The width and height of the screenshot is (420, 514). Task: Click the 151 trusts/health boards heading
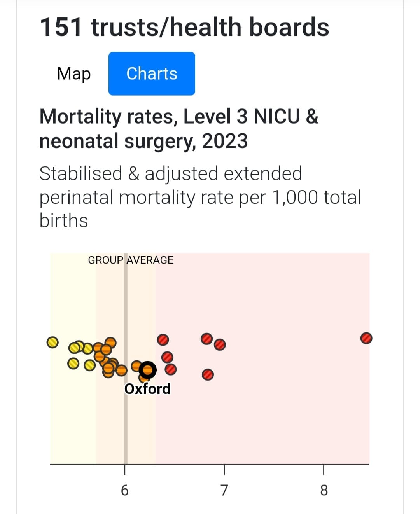[x=184, y=27]
